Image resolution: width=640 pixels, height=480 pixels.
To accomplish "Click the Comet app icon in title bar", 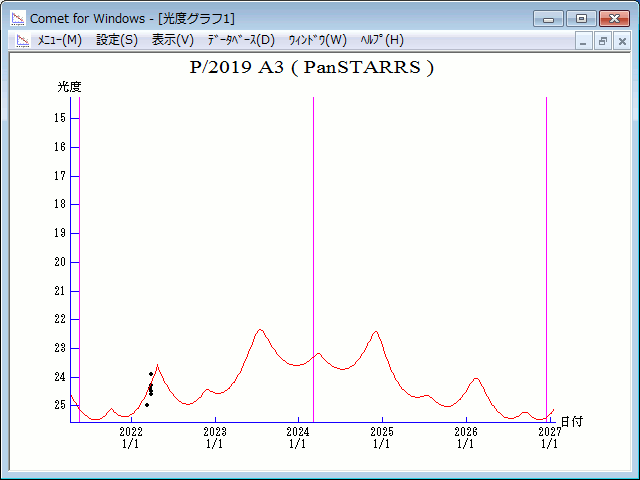I will pos(18,18).
